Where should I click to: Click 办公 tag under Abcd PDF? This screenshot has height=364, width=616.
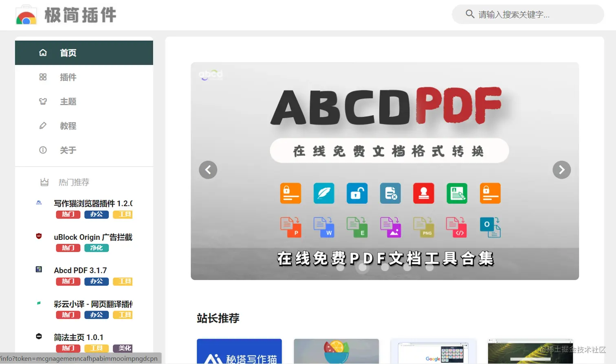coord(97,281)
